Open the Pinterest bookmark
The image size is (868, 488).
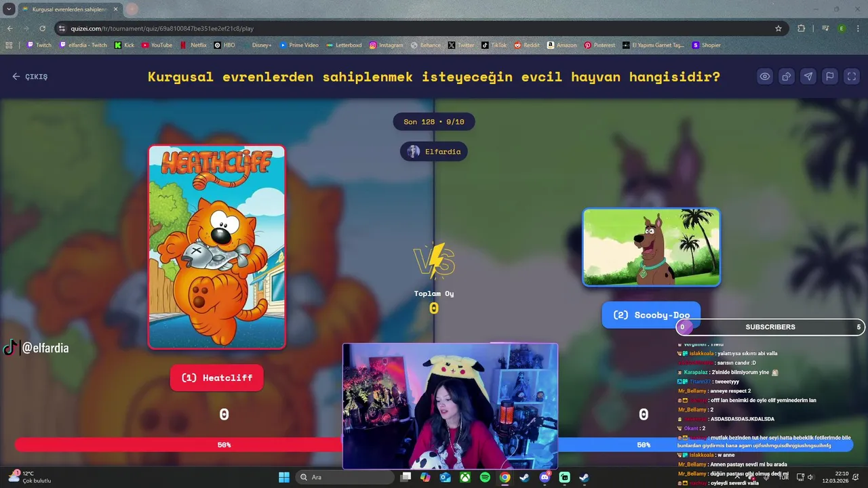point(599,45)
